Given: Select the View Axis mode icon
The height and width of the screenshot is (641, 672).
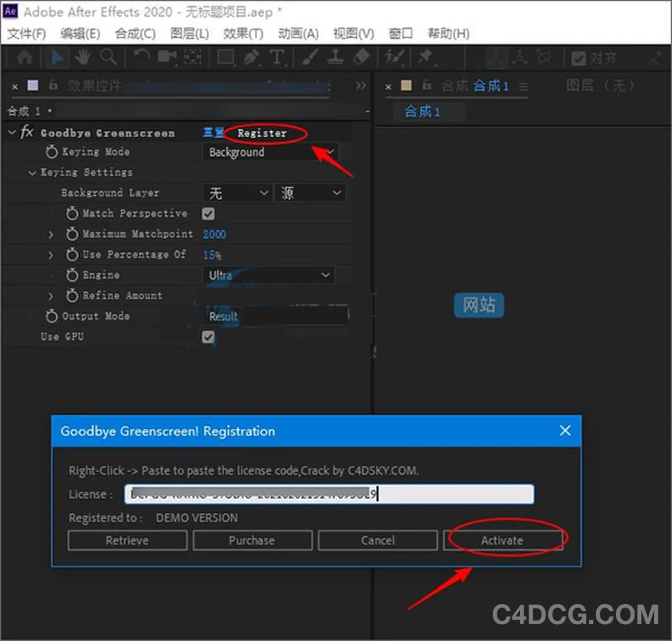Looking at the screenshot, I should (x=544, y=58).
